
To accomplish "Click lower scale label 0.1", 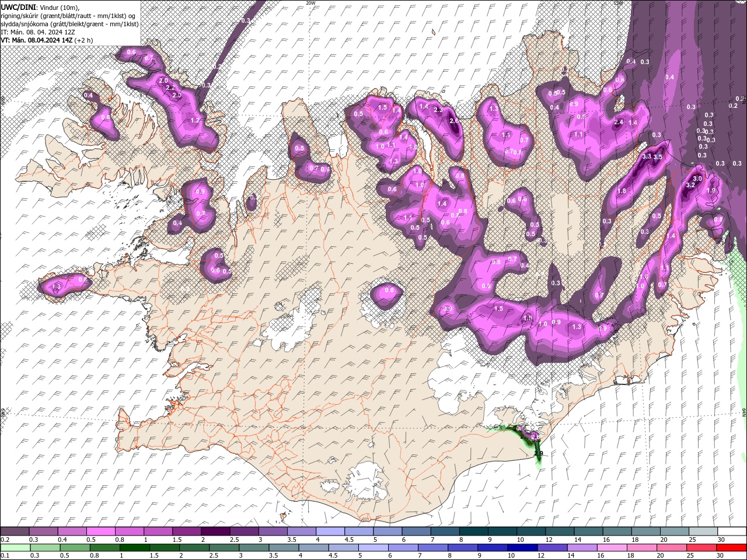I will (5, 556).
